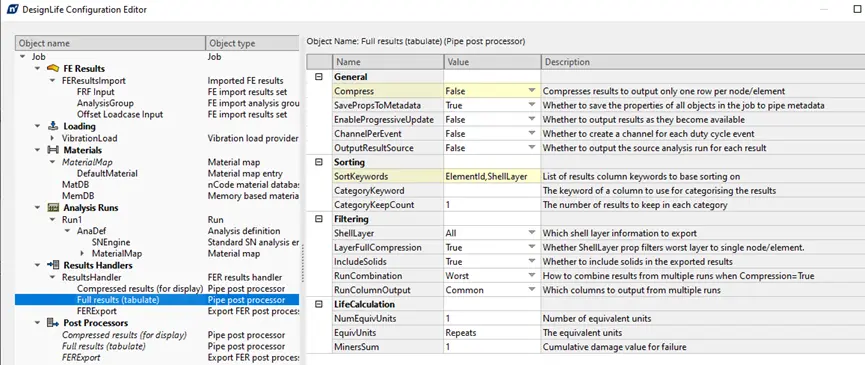This screenshot has height=365, width=865.
Task: Open the RunColumnOutput value dropdown
Action: [532, 290]
